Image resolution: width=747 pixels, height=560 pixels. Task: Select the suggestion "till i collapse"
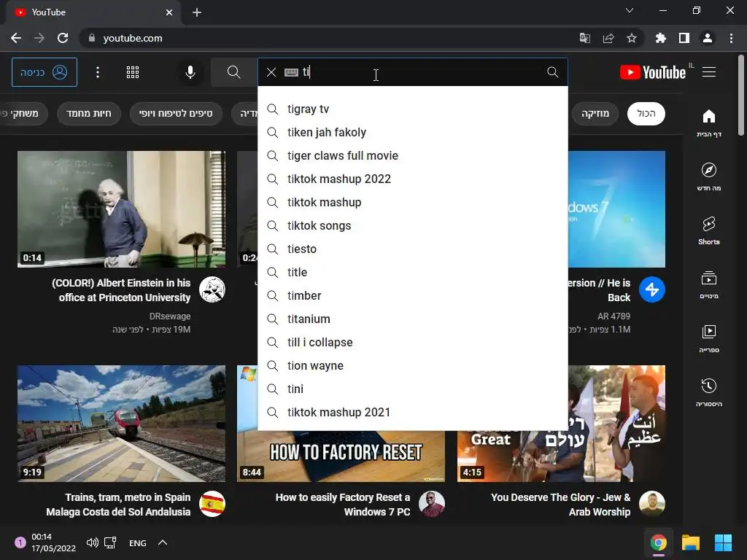click(413, 343)
